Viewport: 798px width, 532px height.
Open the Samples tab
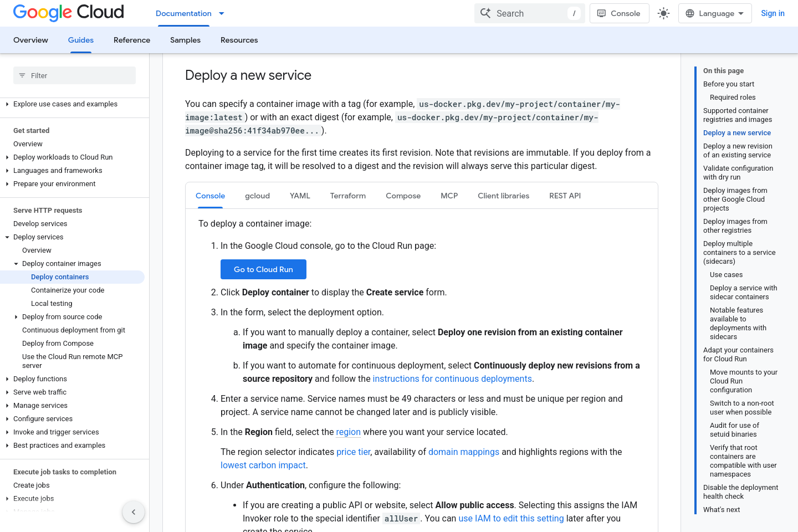pos(185,40)
